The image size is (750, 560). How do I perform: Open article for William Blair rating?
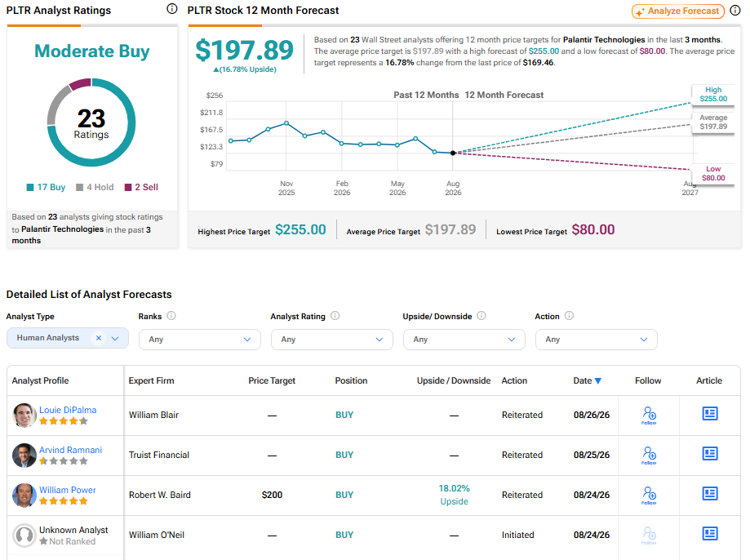tap(710, 414)
